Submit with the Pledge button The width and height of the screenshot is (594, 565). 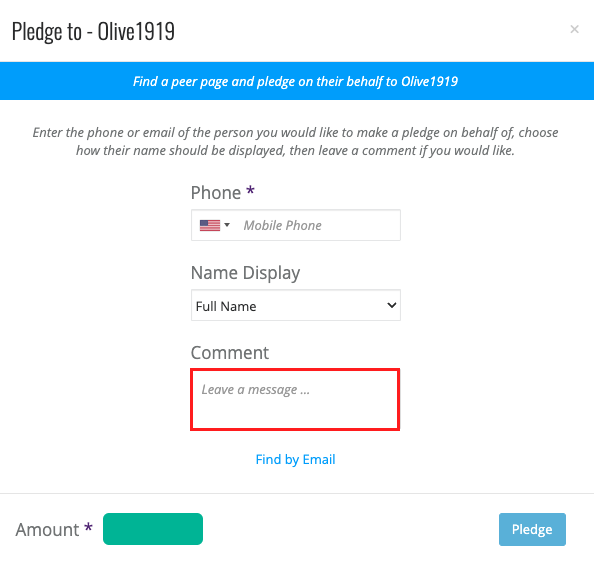pyautogui.click(x=532, y=529)
